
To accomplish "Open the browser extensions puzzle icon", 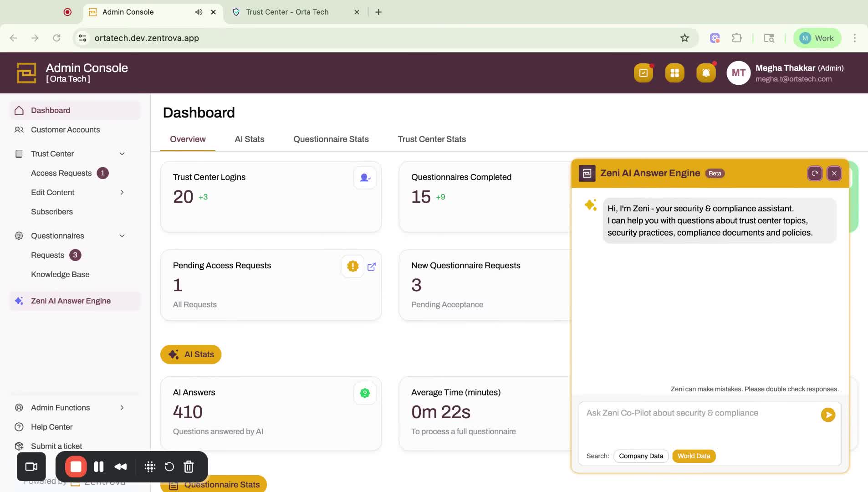I will point(737,38).
